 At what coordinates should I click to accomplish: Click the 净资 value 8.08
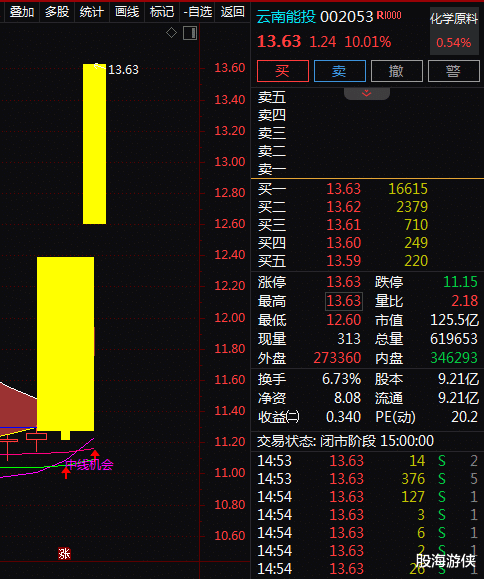point(347,398)
